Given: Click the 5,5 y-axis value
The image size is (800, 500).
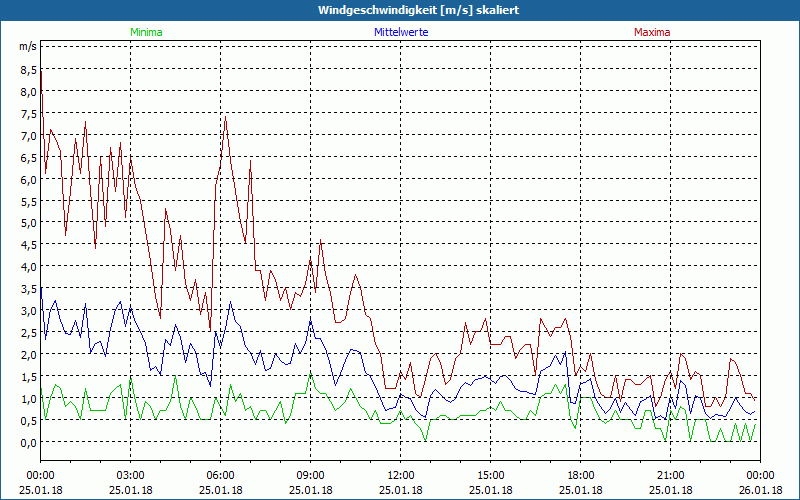Looking at the screenshot, I should click(29, 202).
